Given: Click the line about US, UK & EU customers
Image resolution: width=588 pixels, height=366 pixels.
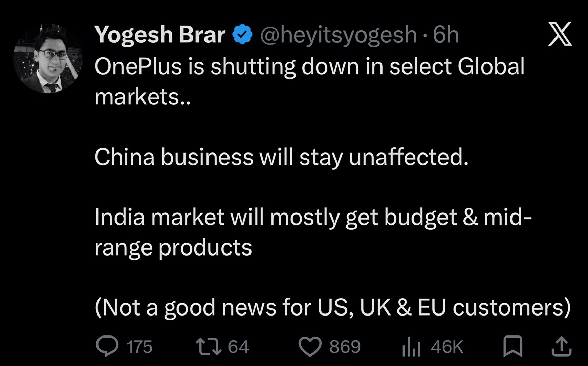Looking at the screenshot, I should pos(332,307).
